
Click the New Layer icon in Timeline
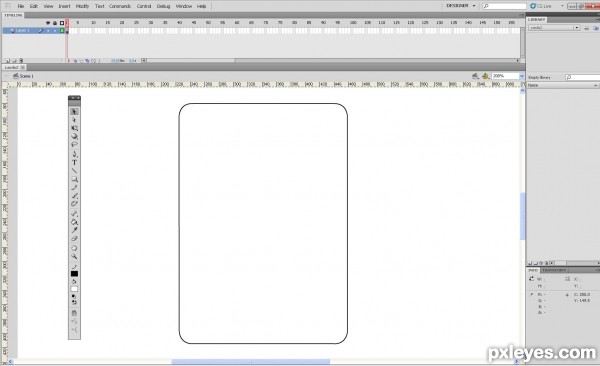coord(7,60)
